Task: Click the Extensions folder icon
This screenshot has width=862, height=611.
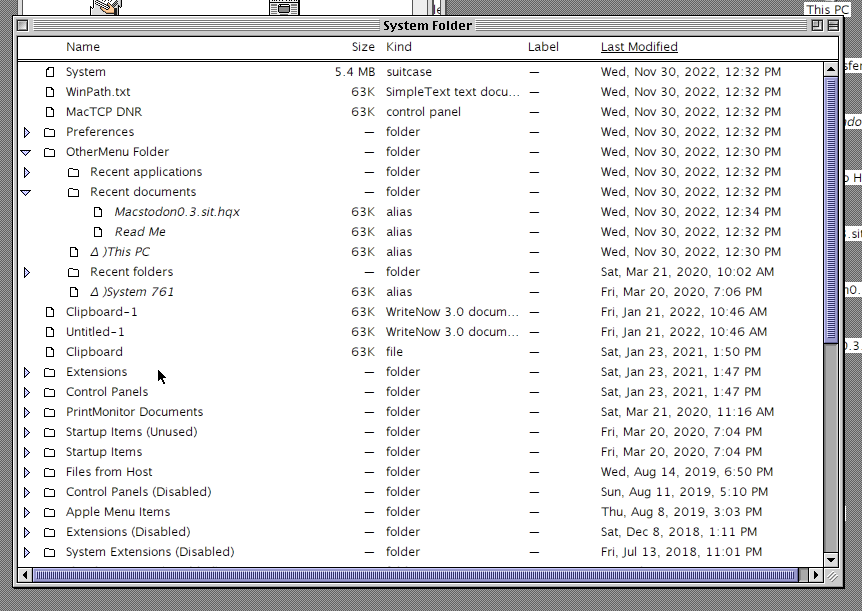Action: point(52,372)
